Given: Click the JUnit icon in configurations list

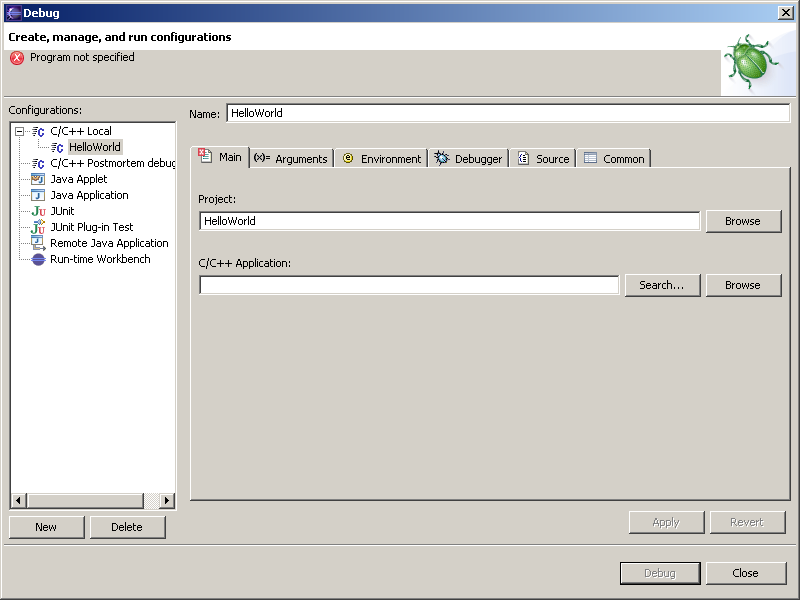Looking at the screenshot, I should [38, 211].
